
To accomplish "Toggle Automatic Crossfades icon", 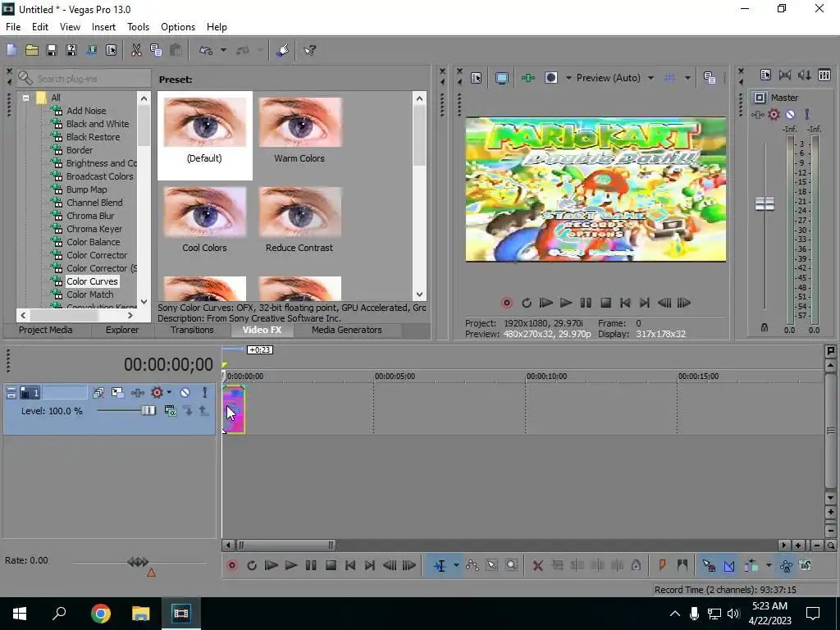I will [729, 565].
